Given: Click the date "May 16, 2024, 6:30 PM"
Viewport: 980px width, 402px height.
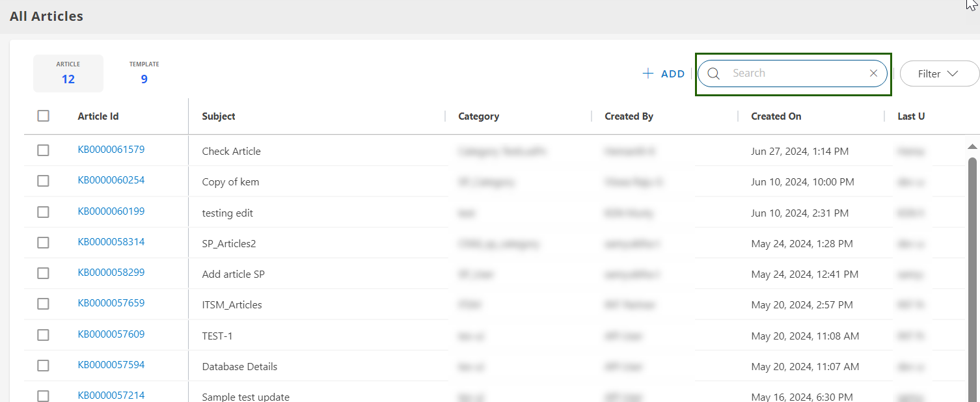Looking at the screenshot, I should 802,397.
